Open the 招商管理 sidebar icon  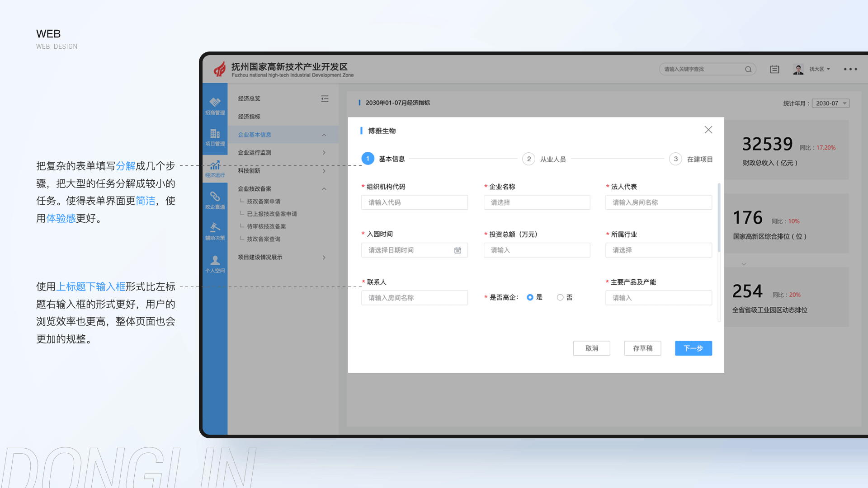tap(215, 106)
